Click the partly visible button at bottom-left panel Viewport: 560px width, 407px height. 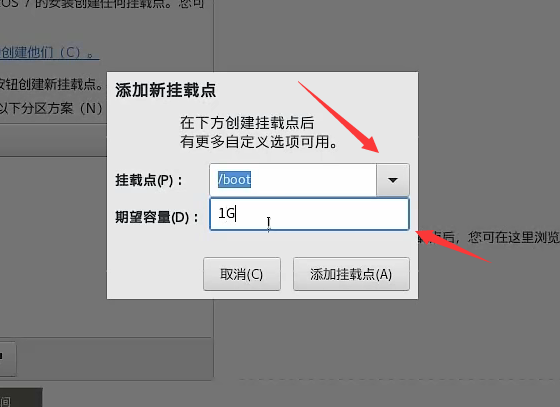(8, 358)
